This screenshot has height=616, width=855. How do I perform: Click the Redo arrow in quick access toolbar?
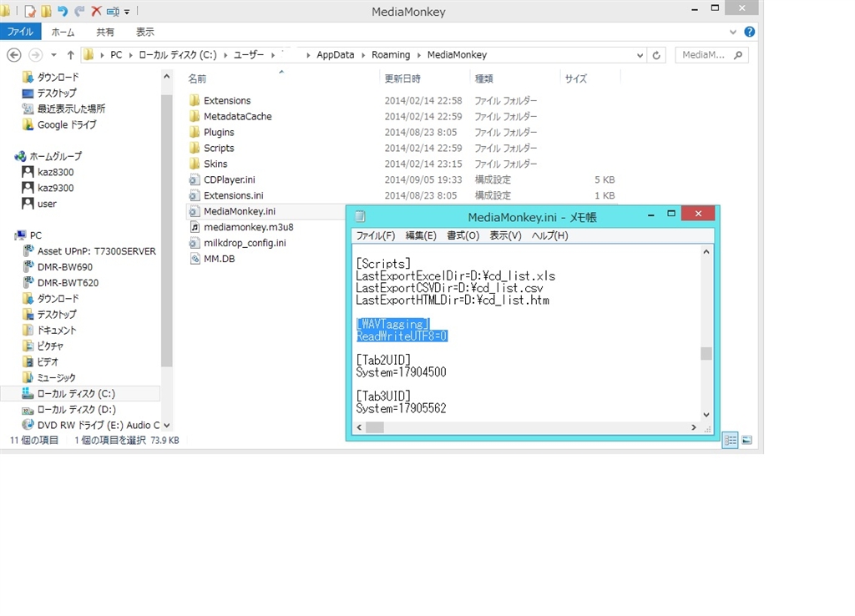[x=79, y=11]
